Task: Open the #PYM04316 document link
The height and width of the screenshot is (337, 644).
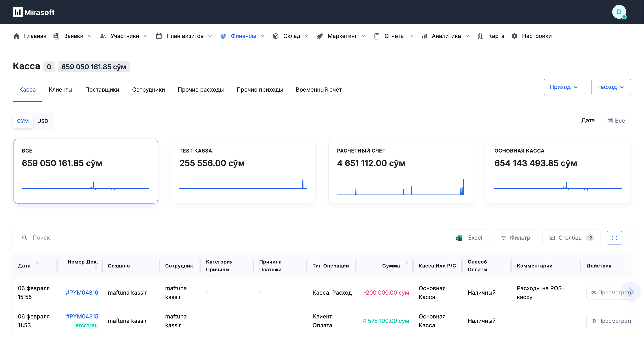Action: (x=82, y=292)
